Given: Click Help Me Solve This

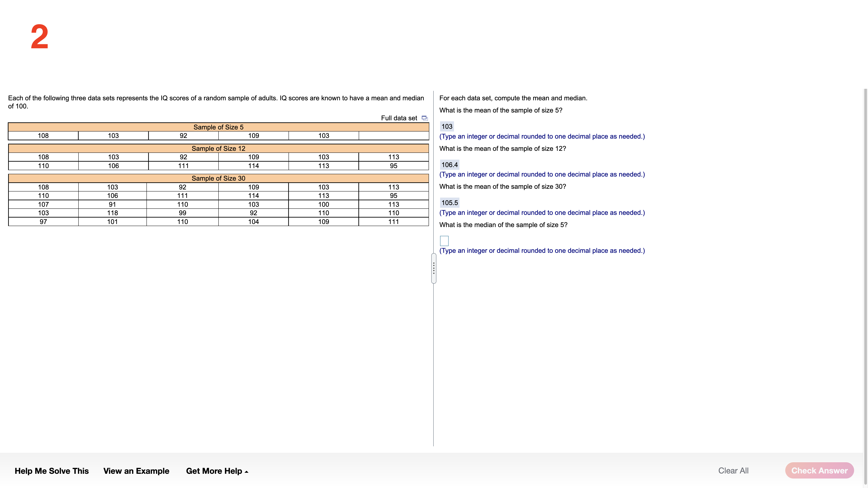Looking at the screenshot, I should [52, 471].
